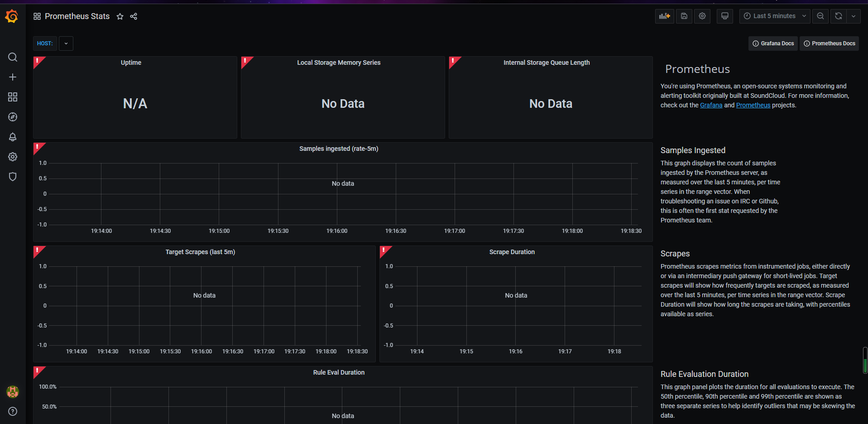Image resolution: width=868 pixels, height=424 pixels.
Task: Click the Create plus icon in sidebar
Action: tap(13, 77)
